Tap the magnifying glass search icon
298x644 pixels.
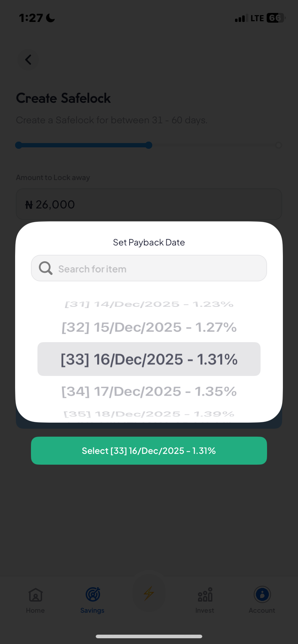[x=45, y=268]
